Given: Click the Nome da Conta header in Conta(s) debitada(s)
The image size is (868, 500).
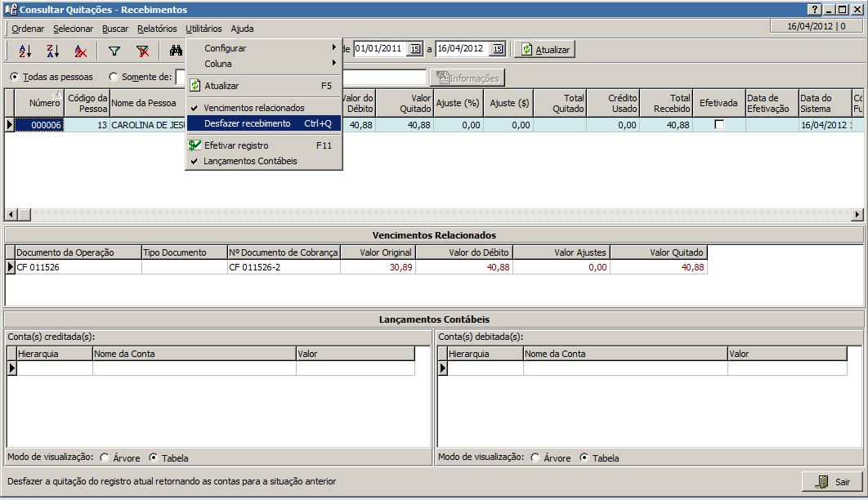Looking at the screenshot, I should (x=625, y=354).
